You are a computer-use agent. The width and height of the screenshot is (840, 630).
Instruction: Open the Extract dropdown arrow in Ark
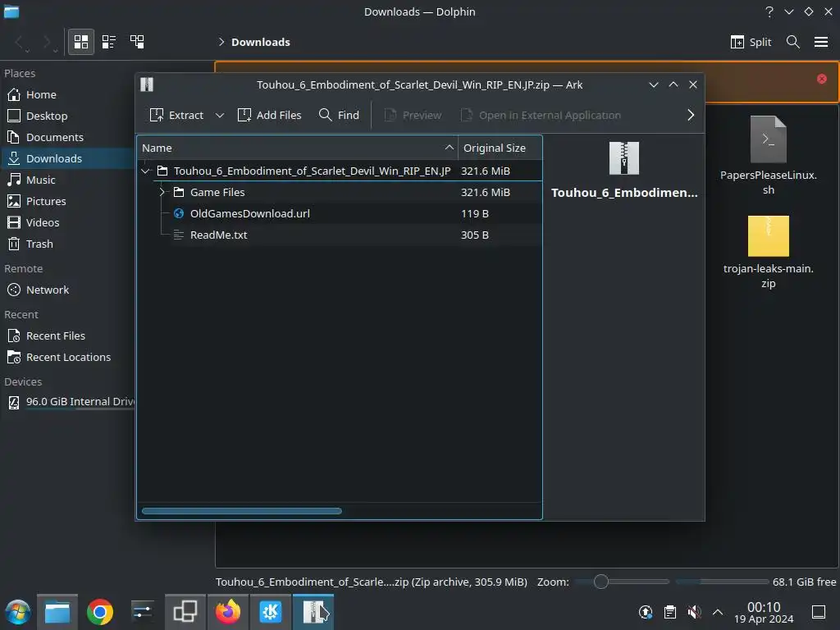[x=220, y=115]
